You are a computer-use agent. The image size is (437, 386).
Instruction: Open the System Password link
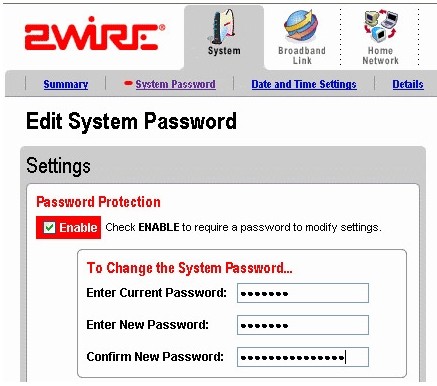(x=175, y=84)
